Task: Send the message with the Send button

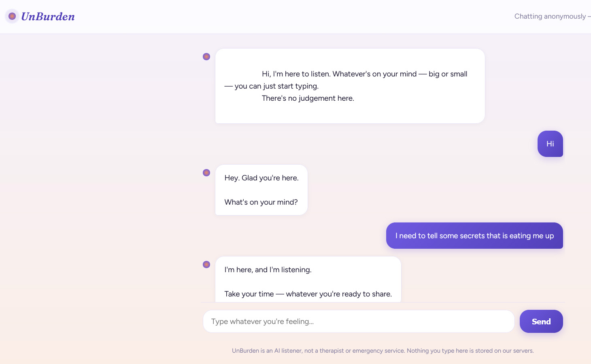Action: (x=541, y=322)
